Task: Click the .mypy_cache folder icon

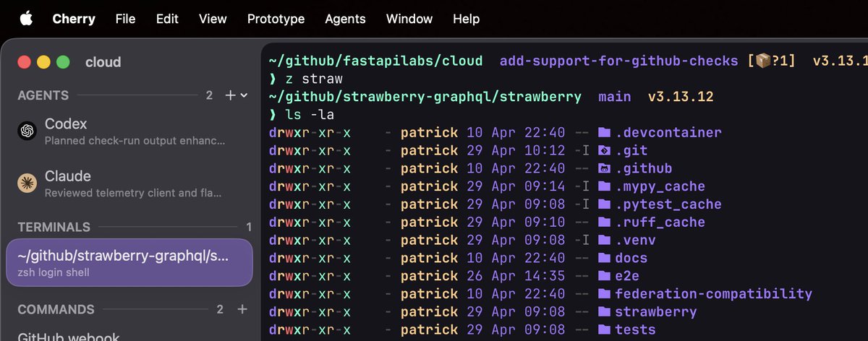Action: tap(604, 186)
